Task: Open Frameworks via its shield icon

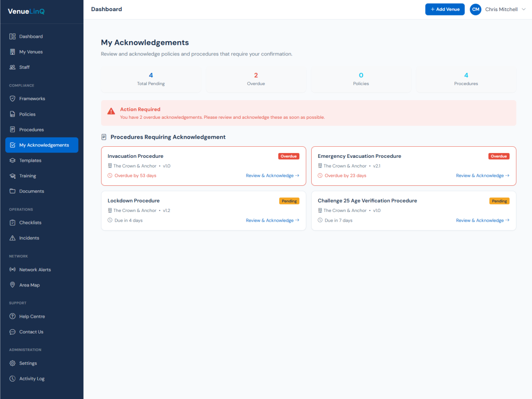Action: click(12, 98)
